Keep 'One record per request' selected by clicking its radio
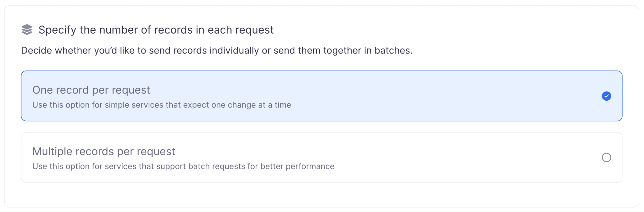Viewport: 644px width, 212px height. [x=607, y=96]
